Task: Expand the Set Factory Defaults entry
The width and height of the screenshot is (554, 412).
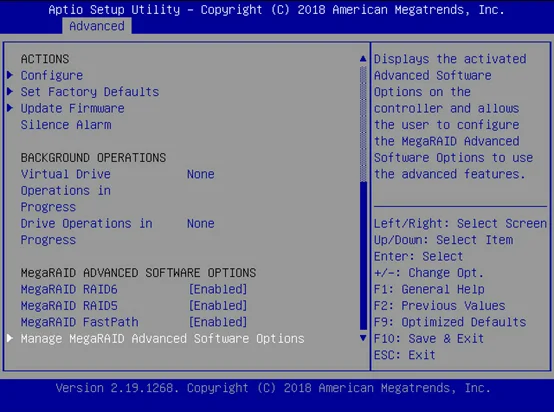Action: pyautogui.click(x=90, y=92)
